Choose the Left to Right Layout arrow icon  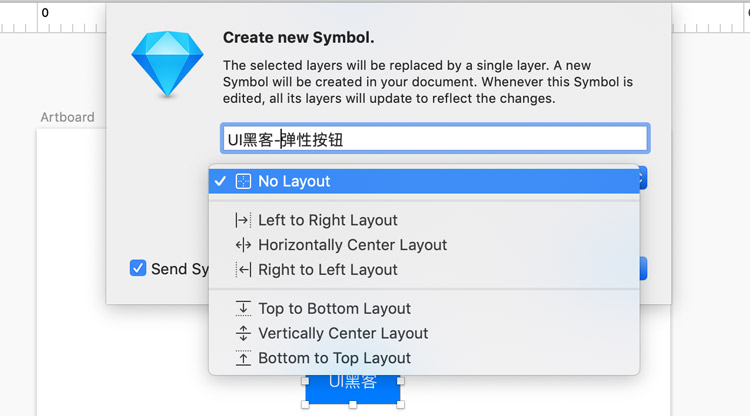click(x=242, y=220)
